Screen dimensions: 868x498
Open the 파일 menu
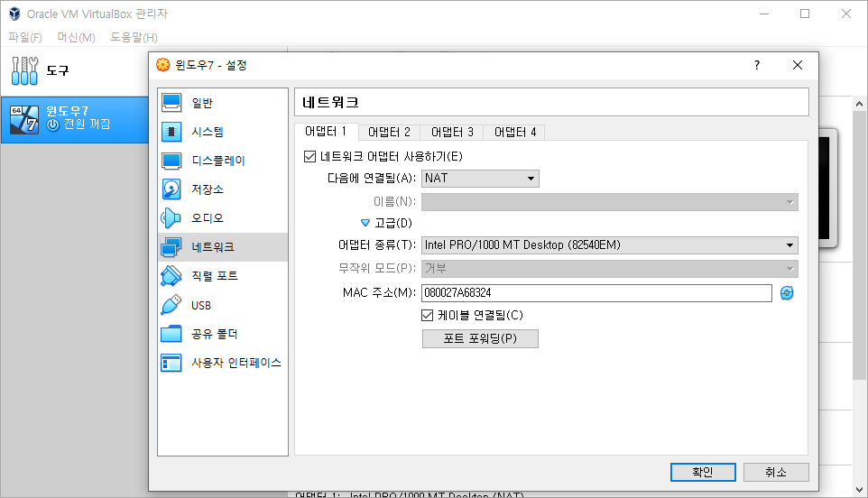[x=25, y=38]
